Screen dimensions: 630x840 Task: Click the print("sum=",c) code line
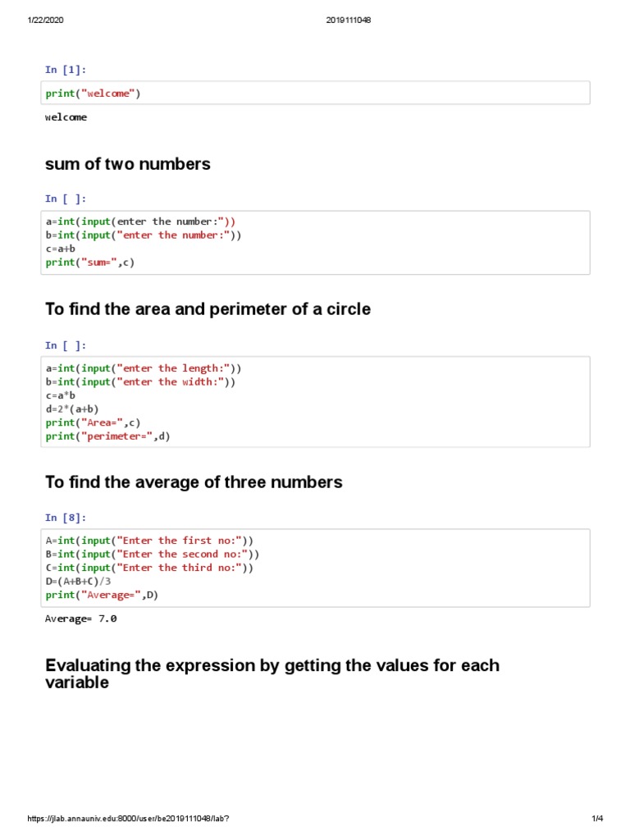89,262
